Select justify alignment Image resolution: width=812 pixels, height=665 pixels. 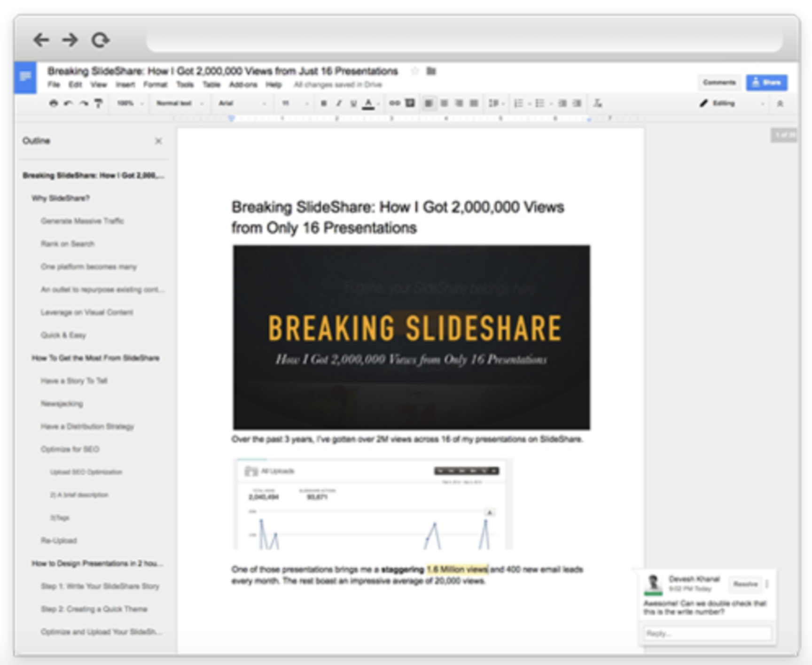point(474,103)
